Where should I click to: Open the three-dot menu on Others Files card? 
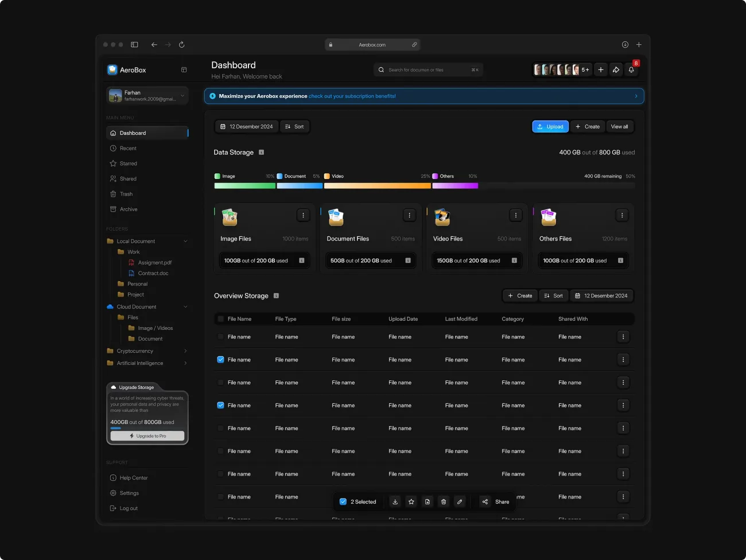click(622, 215)
